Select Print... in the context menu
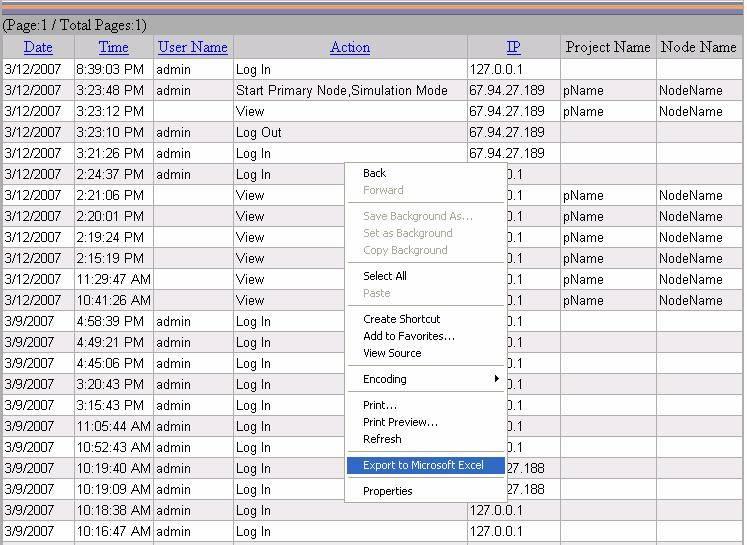747x545 pixels. [380, 405]
